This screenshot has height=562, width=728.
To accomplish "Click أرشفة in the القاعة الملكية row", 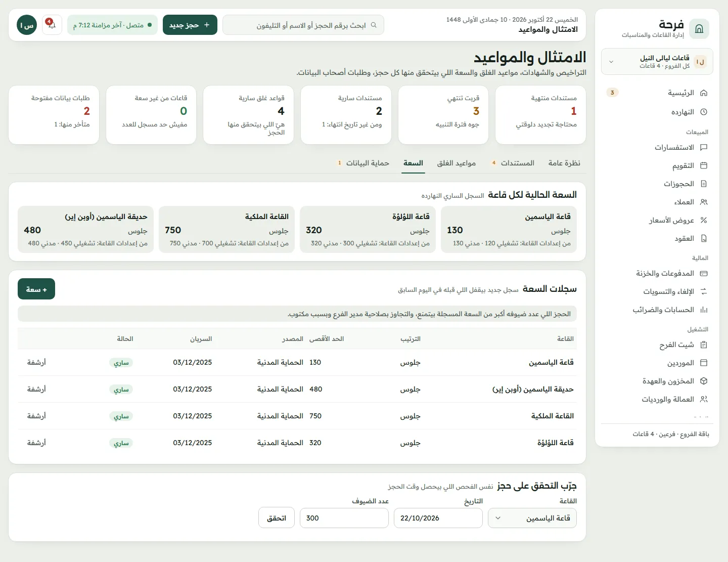I will [x=36, y=416].
